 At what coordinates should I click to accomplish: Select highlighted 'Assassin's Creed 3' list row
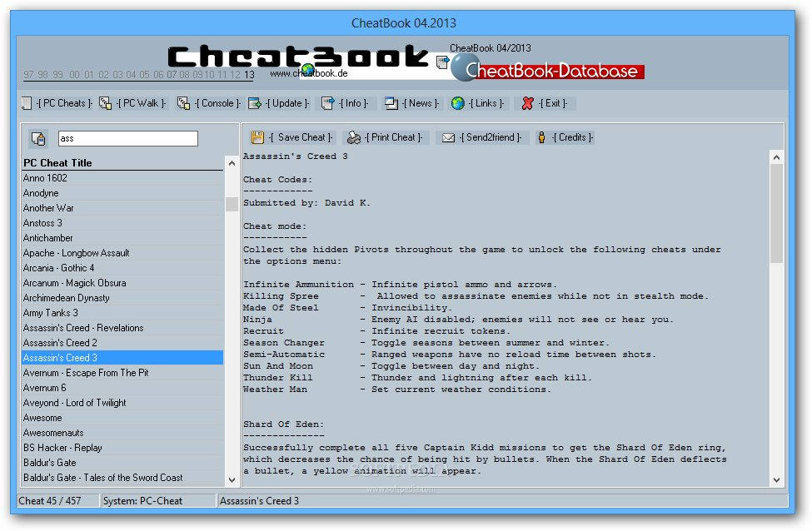click(x=122, y=358)
